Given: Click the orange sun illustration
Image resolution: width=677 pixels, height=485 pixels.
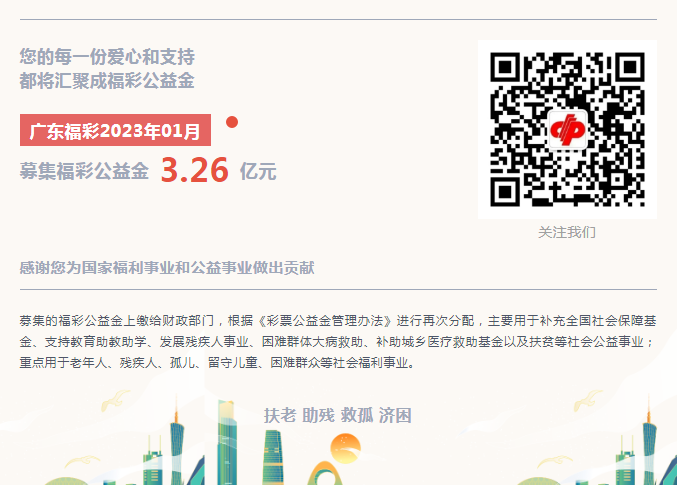Looking at the screenshot, I should pyautogui.click(x=345, y=449).
